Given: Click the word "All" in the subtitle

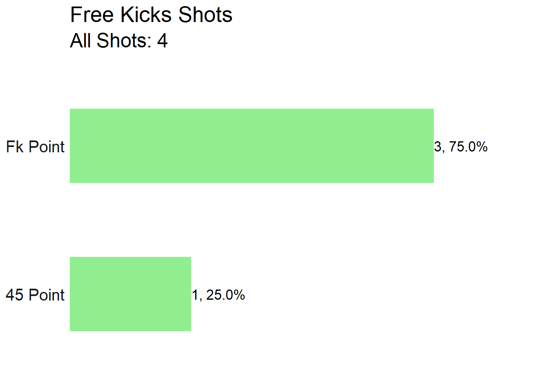Looking at the screenshot, I should (x=80, y=41).
